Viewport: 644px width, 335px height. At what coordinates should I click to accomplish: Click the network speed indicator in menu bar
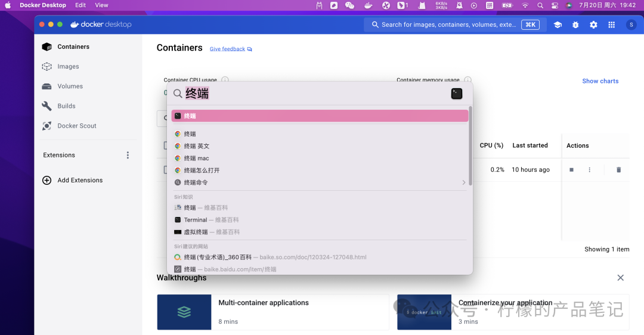tap(441, 5)
